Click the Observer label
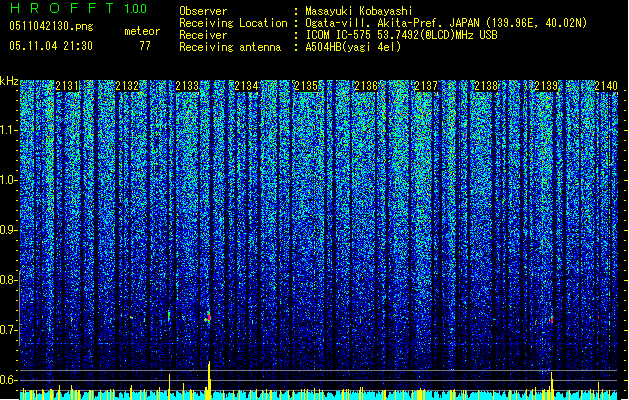 (203, 11)
